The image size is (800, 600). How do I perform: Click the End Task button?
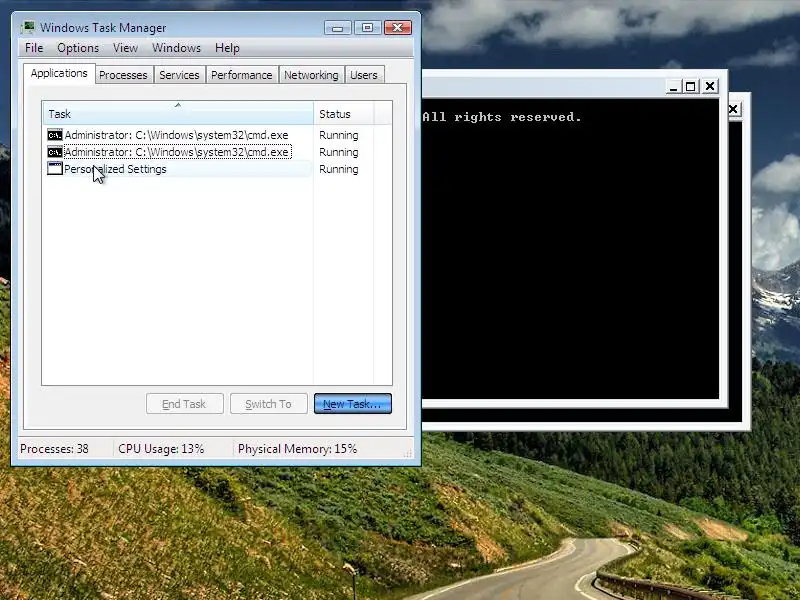click(185, 404)
